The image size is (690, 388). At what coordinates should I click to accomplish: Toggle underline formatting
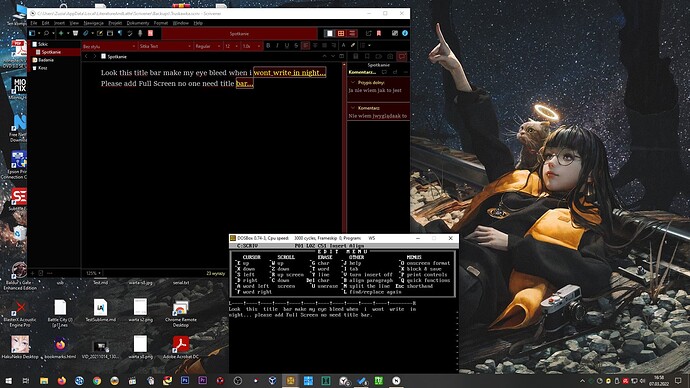pyautogui.click(x=287, y=46)
